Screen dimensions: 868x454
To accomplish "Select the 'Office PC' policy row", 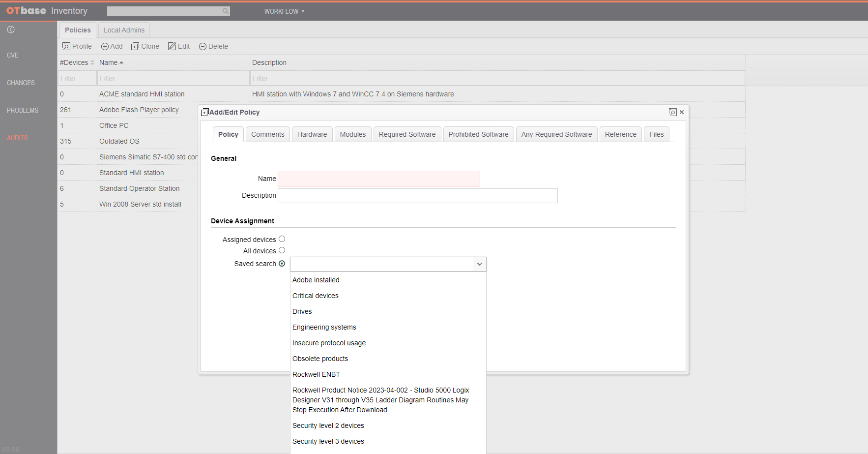I will point(128,125).
